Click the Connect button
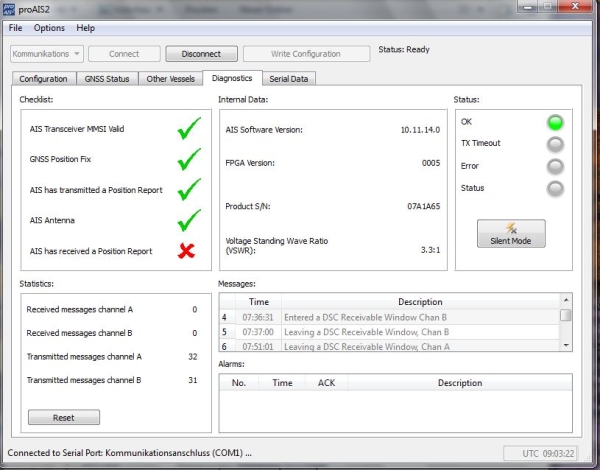This screenshot has height=470, width=600. pyautogui.click(x=124, y=54)
